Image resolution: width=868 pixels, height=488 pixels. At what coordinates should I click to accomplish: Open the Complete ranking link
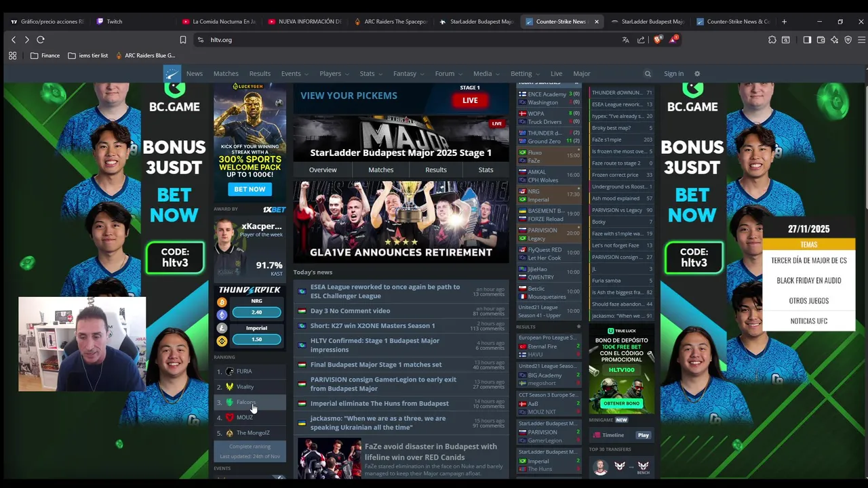250,447
